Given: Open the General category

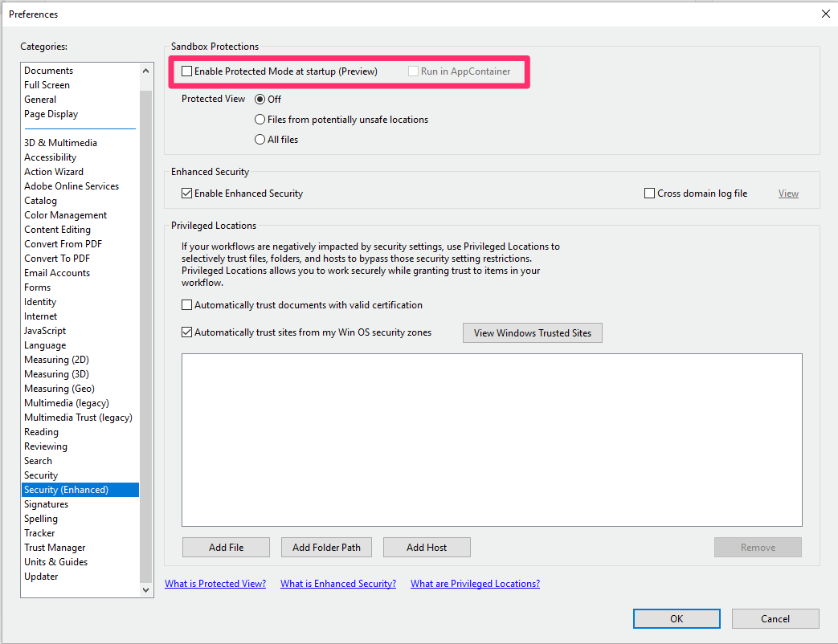Looking at the screenshot, I should pyautogui.click(x=80, y=100).
